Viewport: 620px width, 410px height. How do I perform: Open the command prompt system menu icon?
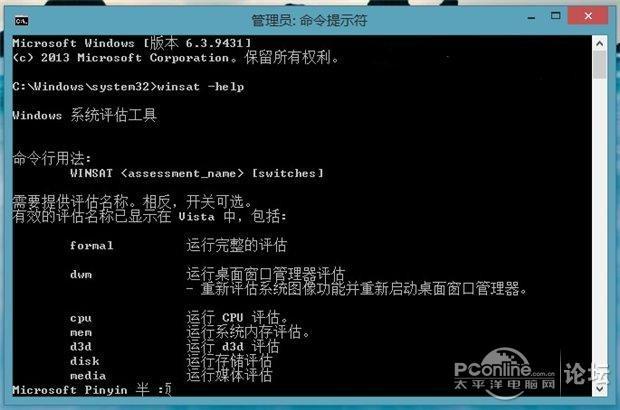[21, 20]
